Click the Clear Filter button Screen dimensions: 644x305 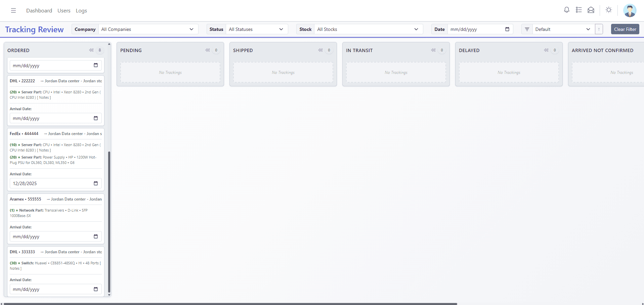[625, 29]
